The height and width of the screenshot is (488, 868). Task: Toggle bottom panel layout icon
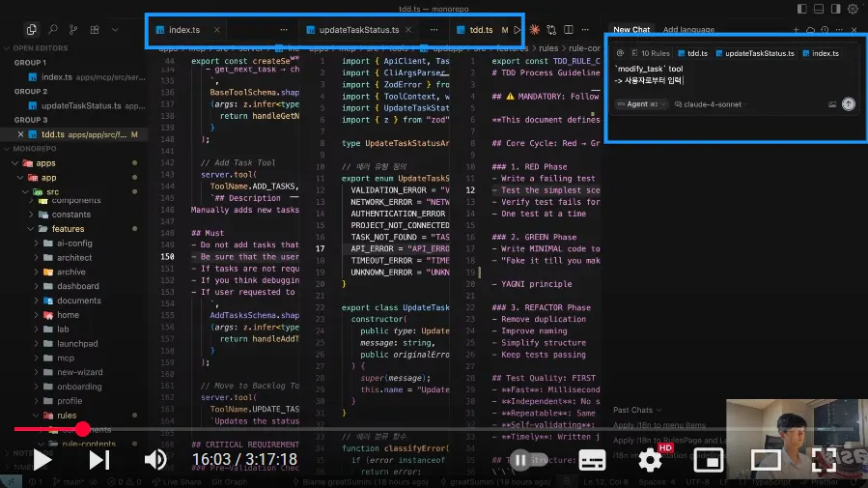819,9
